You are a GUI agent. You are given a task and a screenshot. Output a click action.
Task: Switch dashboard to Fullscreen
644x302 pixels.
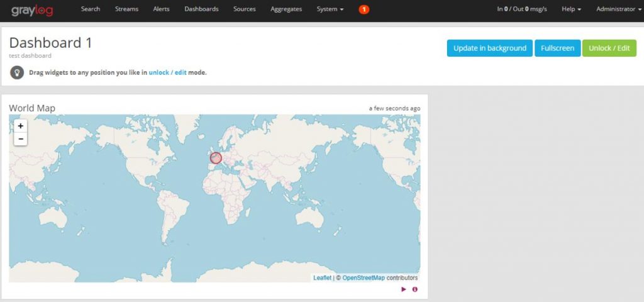click(557, 48)
